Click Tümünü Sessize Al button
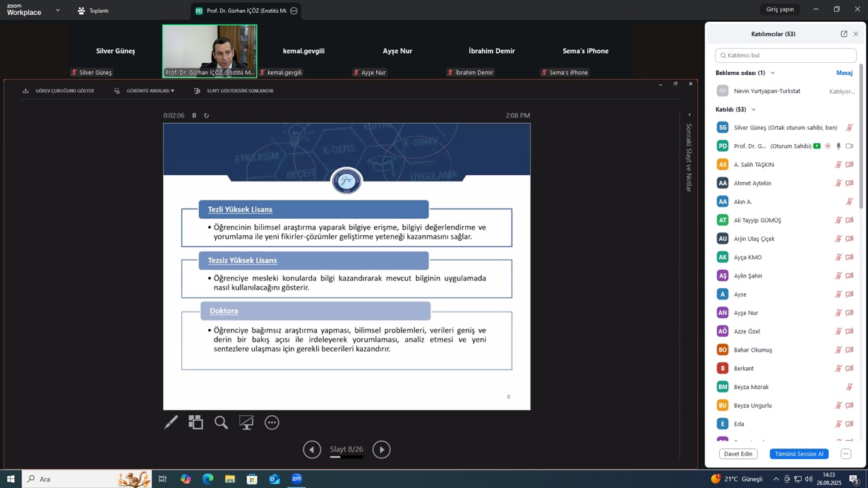The width and height of the screenshot is (868, 488). point(799,454)
